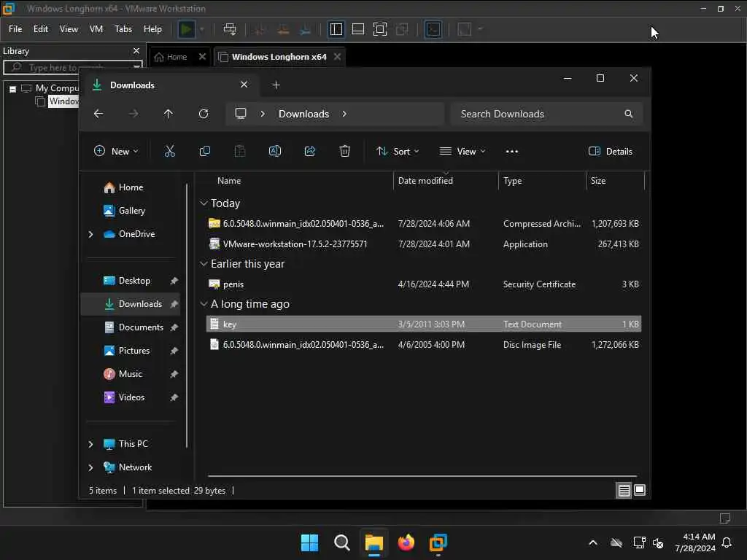Click VMware send Ctrl+Alt+Del icon
Image resolution: width=747 pixels, height=560 pixels.
point(230,29)
